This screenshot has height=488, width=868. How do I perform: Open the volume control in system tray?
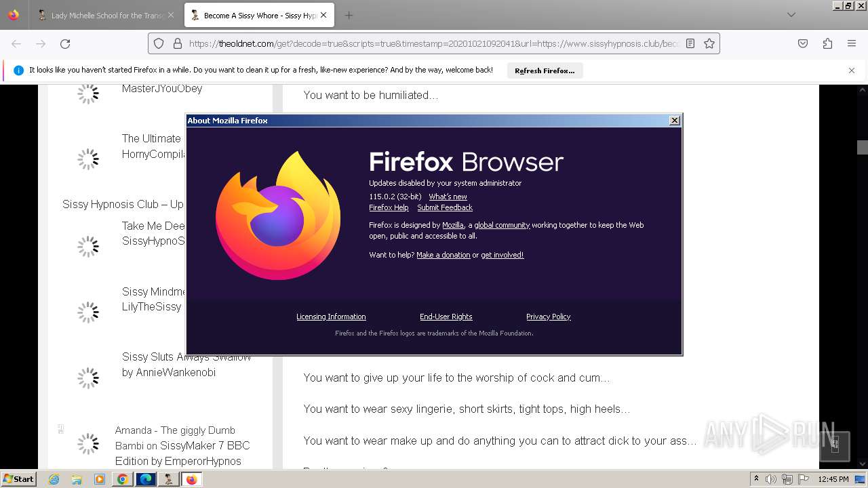(x=771, y=479)
